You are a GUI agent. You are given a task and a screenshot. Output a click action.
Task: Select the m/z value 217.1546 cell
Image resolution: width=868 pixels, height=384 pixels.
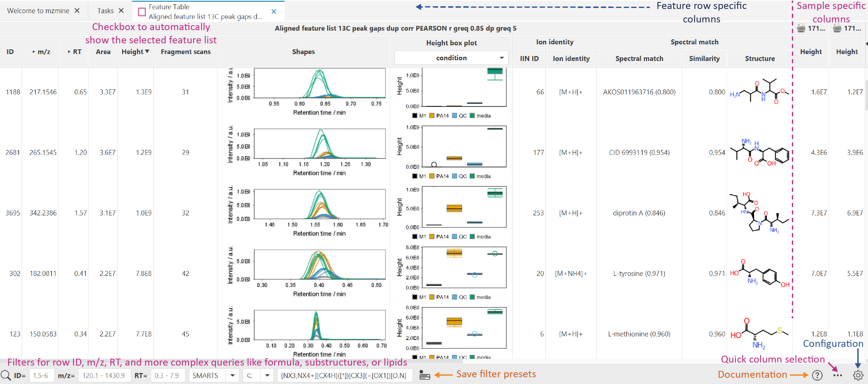tap(43, 92)
